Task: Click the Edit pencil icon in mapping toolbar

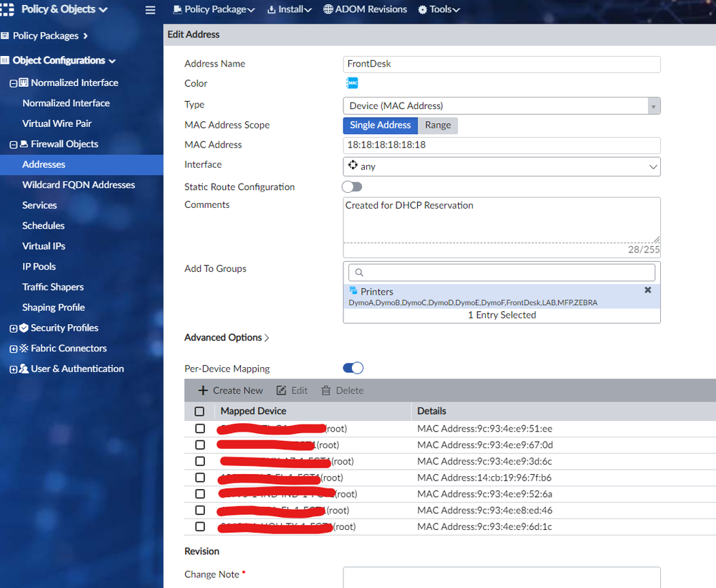Action: [282, 391]
